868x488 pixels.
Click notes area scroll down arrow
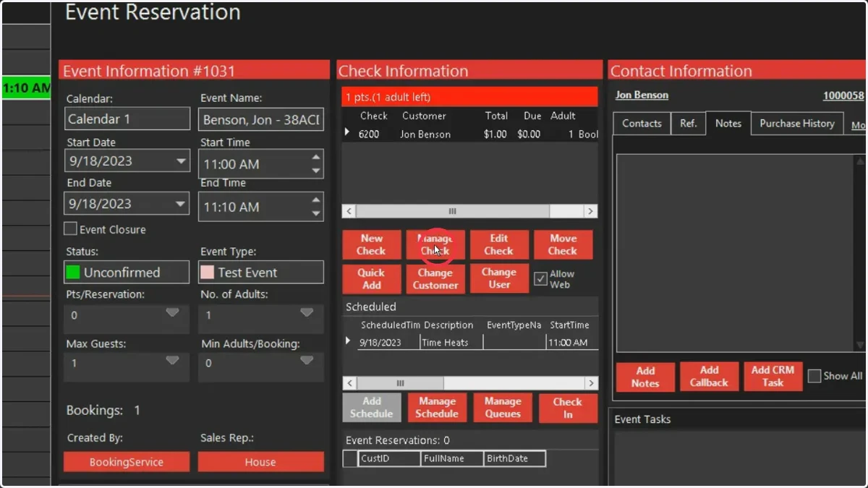(860, 345)
